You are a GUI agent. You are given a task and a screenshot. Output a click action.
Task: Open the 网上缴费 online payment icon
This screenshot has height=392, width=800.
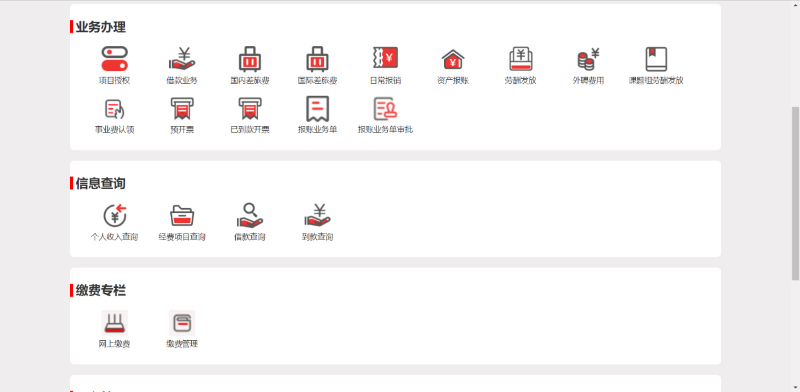click(114, 323)
